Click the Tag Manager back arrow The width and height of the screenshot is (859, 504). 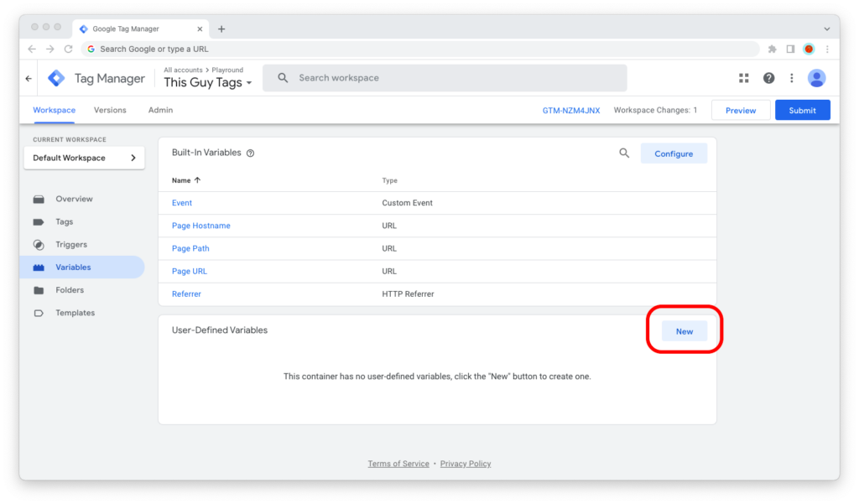29,78
